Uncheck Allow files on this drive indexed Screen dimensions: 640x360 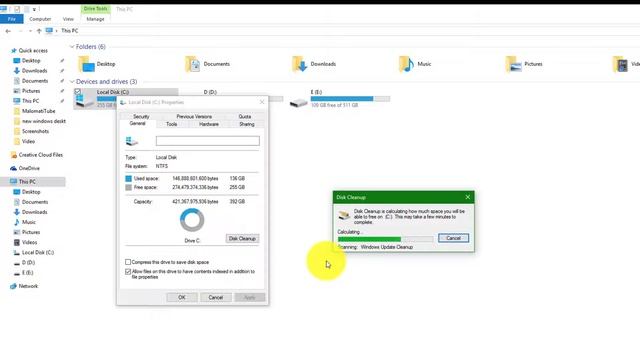click(x=128, y=271)
